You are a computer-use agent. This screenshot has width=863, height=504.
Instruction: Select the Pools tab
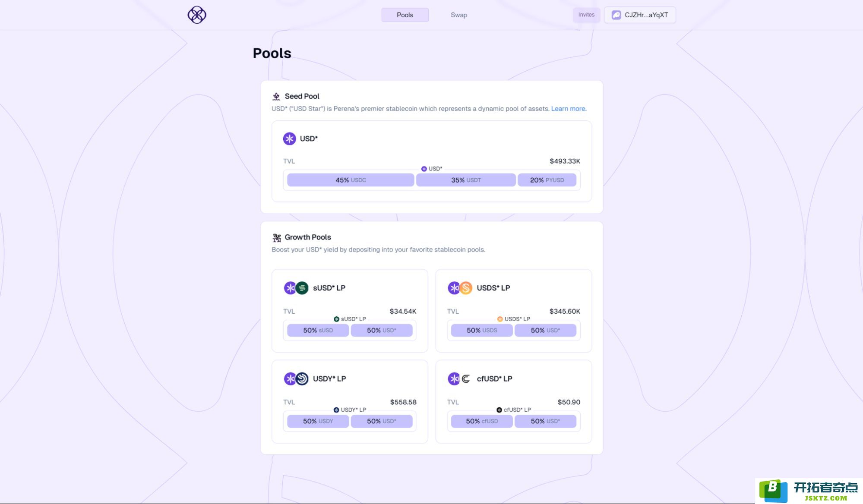coord(405,15)
